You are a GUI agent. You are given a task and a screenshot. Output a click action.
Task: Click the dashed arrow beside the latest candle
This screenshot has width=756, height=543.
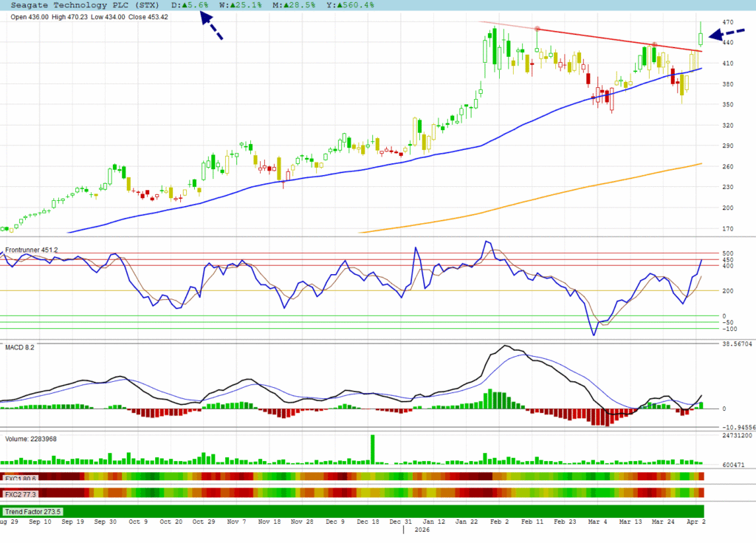[726, 34]
